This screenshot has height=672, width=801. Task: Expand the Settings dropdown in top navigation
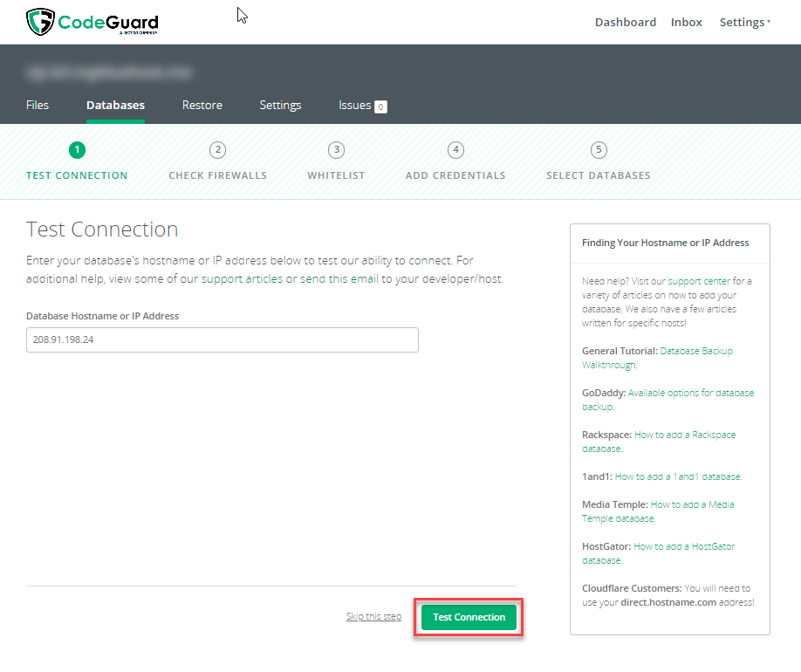pyautogui.click(x=744, y=23)
